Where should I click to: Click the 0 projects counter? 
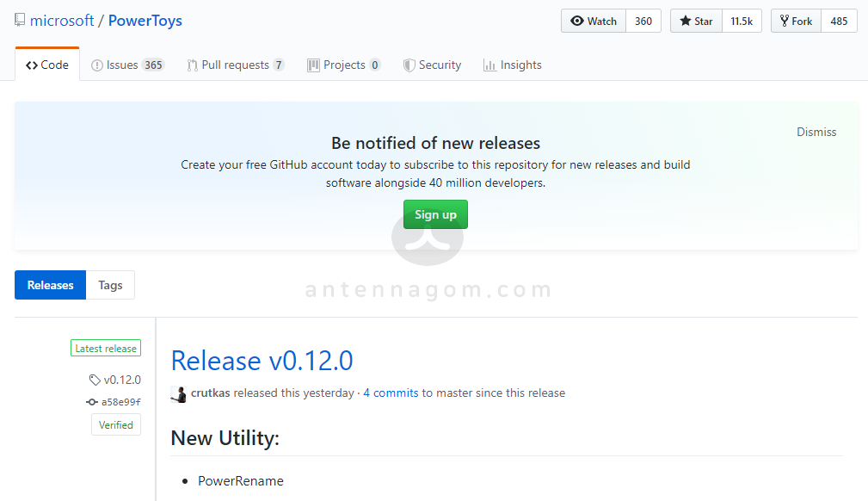(x=375, y=65)
